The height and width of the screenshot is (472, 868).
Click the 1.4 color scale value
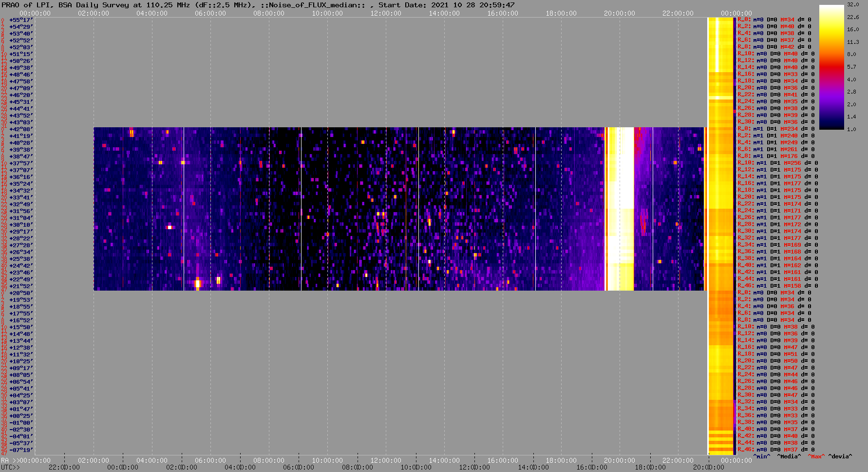coord(851,117)
